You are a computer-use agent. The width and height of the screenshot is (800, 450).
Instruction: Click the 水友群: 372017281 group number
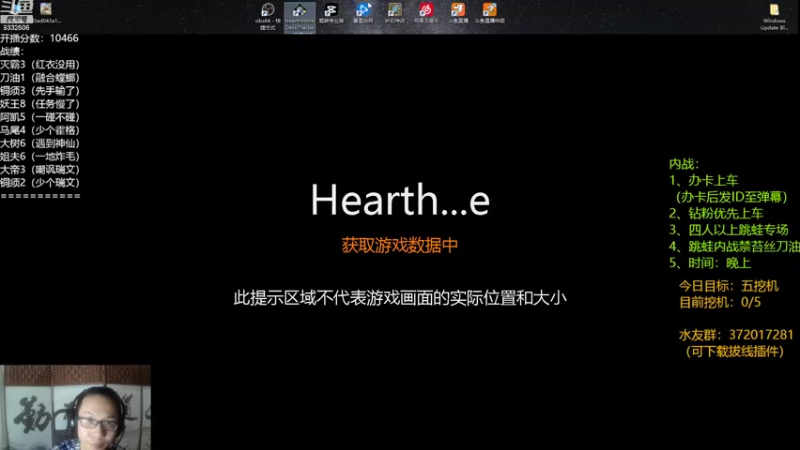click(736, 335)
